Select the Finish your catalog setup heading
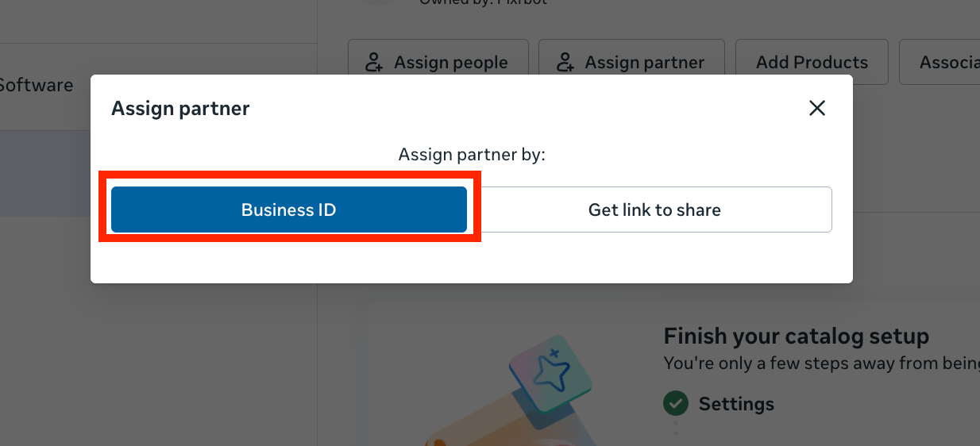980x446 pixels. tap(797, 336)
